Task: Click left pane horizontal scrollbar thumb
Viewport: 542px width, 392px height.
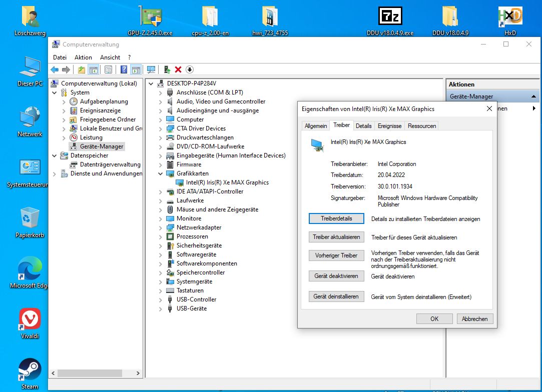Action: [x=90, y=373]
